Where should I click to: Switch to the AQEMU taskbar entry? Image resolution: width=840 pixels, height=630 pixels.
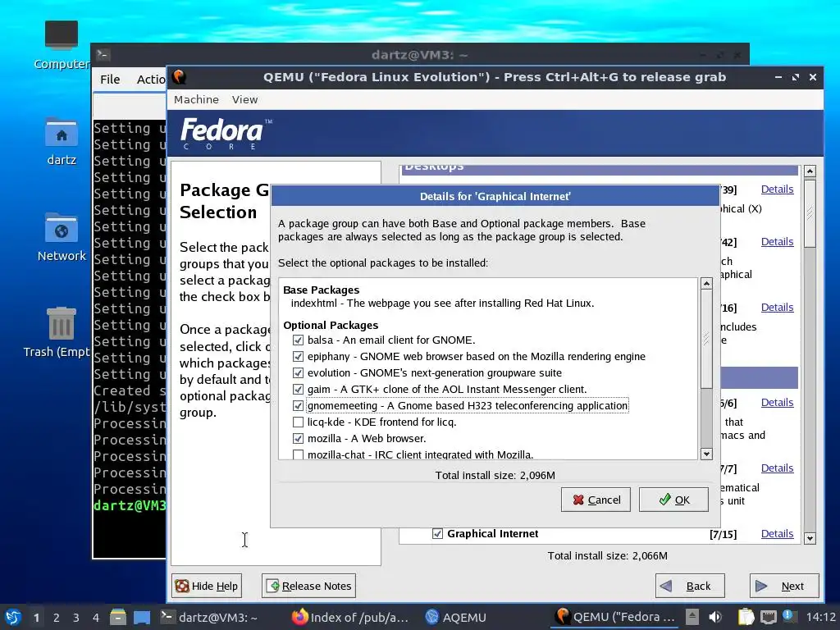click(455, 617)
